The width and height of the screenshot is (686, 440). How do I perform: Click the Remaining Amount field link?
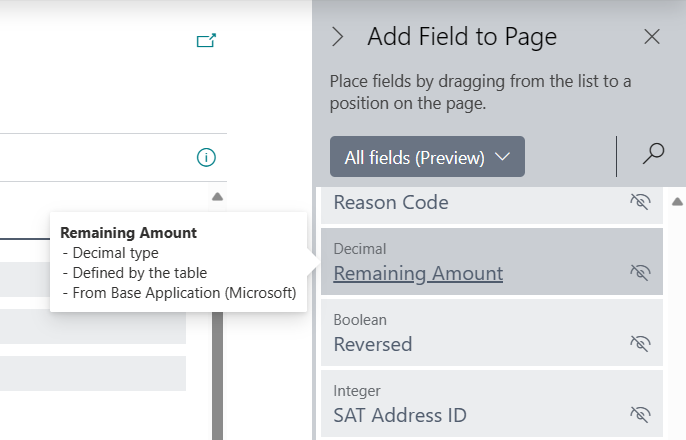click(418, 273)
